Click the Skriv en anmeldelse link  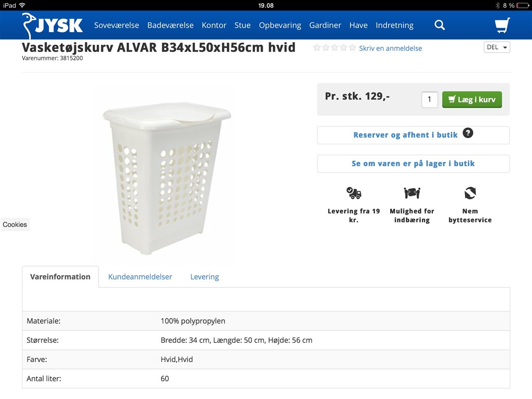[x=391, y=48]
